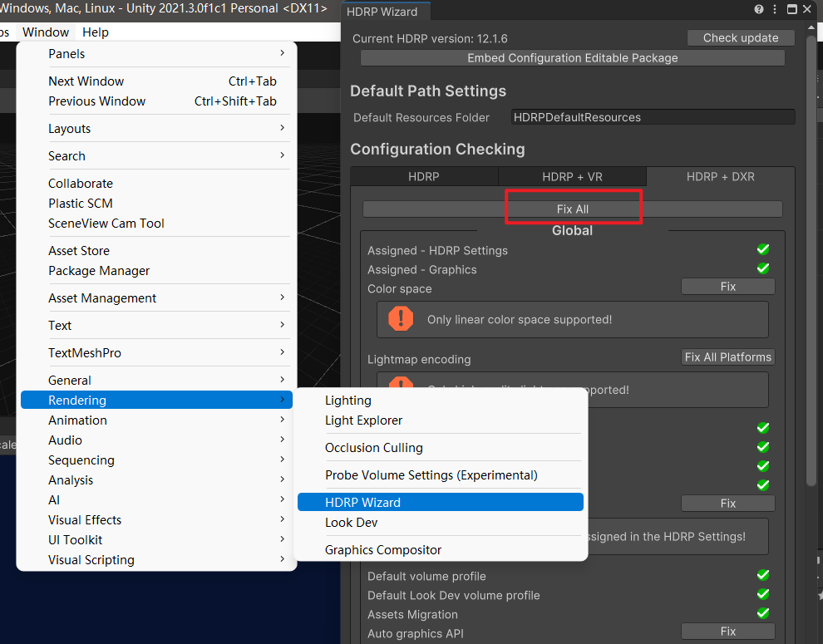Expand the Asset Management submenu
This screenshot has height=644, width=823.
[x=156, y=298]
